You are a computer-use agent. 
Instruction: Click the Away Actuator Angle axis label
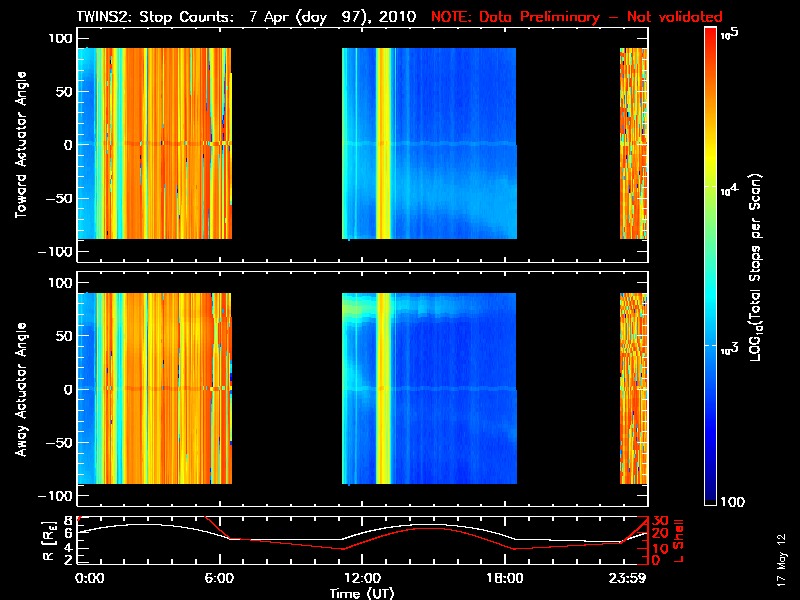[21, 389]
